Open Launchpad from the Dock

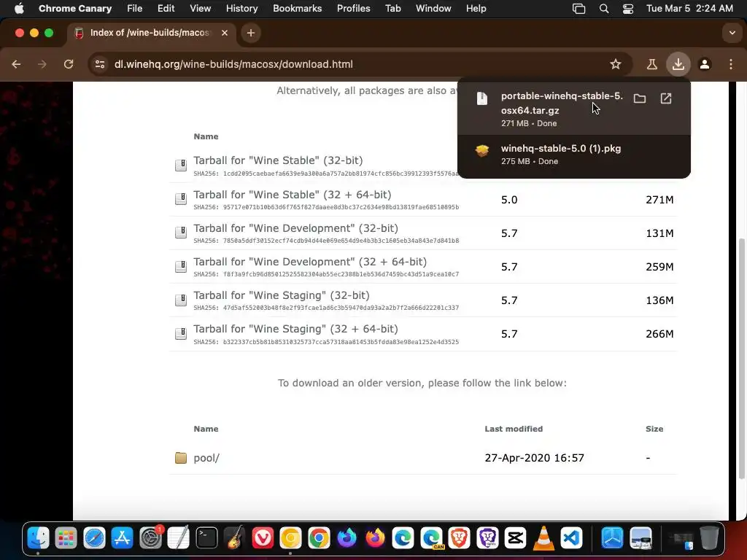point(66,538)
